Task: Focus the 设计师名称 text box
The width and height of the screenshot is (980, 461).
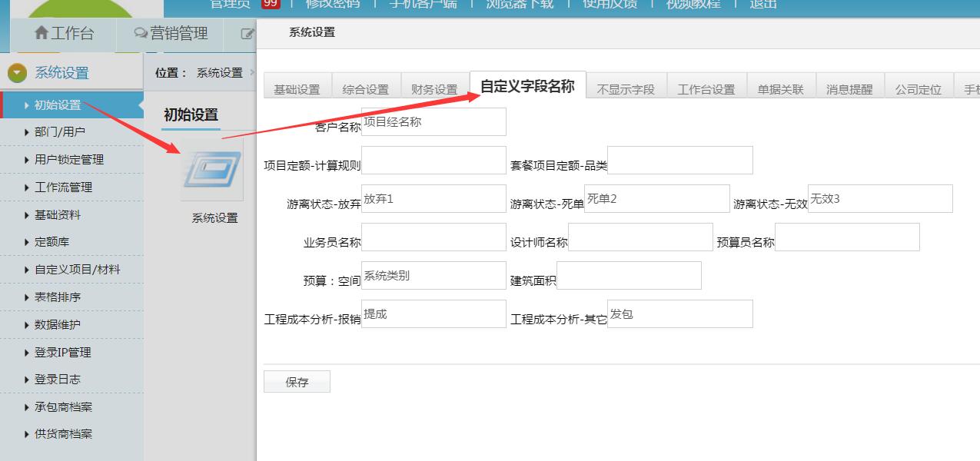Action: coord(640,237)
